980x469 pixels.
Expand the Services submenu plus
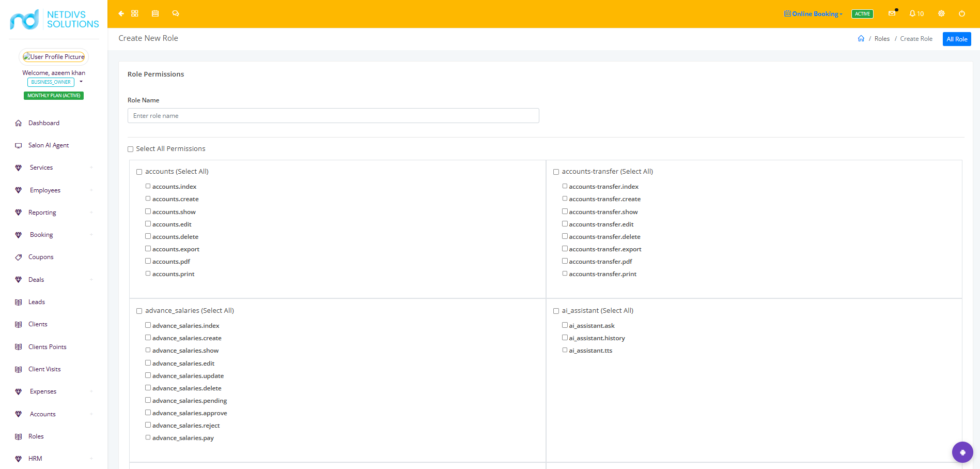click(x=91, y=168)
